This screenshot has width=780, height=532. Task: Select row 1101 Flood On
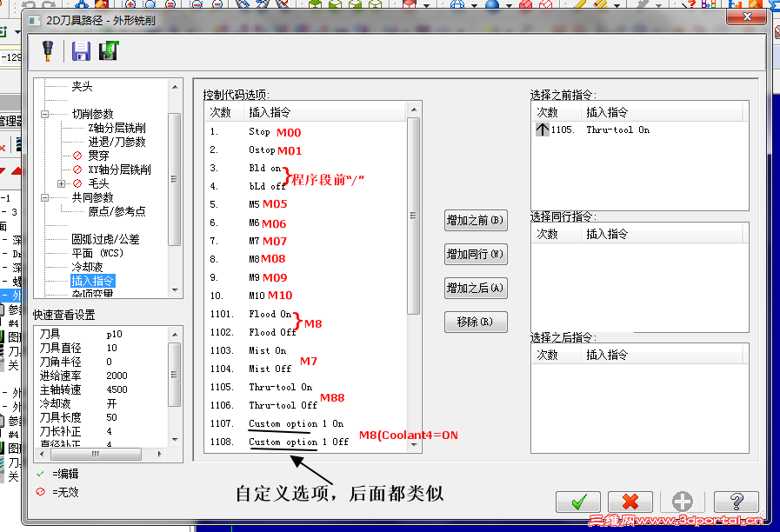pos(305,314)
